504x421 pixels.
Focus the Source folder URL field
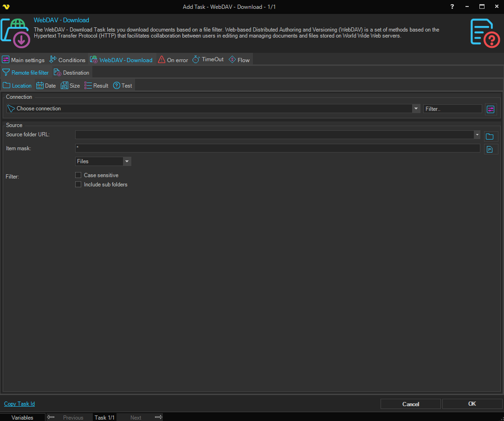point(274,134)
